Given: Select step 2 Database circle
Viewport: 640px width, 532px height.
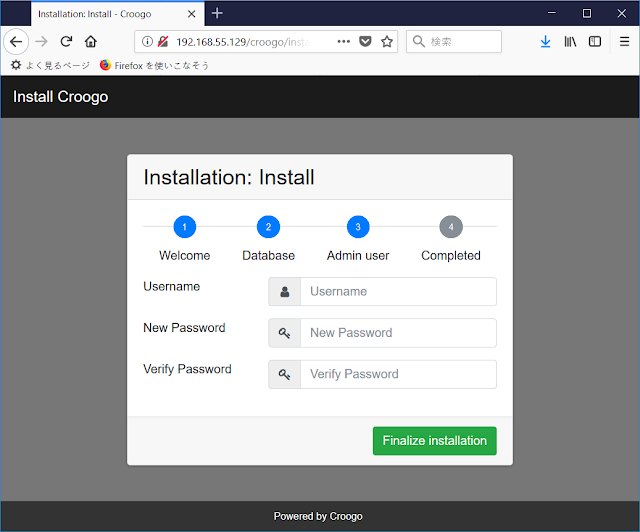Looking at the screenshot, I should [268, 227].
